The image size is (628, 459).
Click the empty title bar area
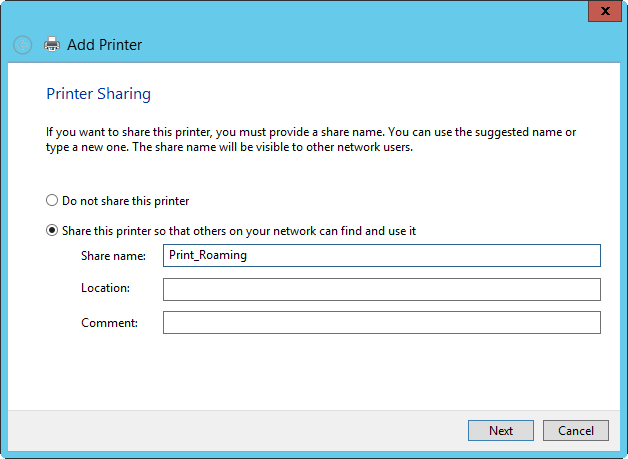tap(300, 12)
